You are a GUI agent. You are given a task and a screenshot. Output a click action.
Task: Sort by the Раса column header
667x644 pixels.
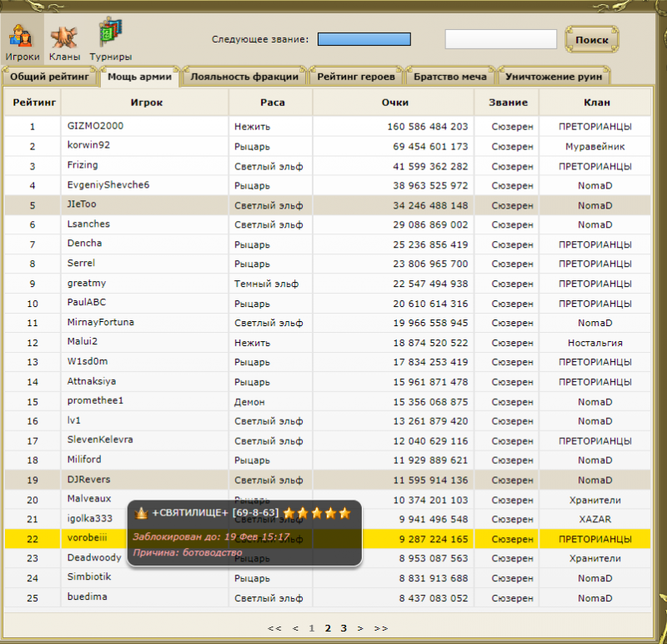tap(272, 103)
